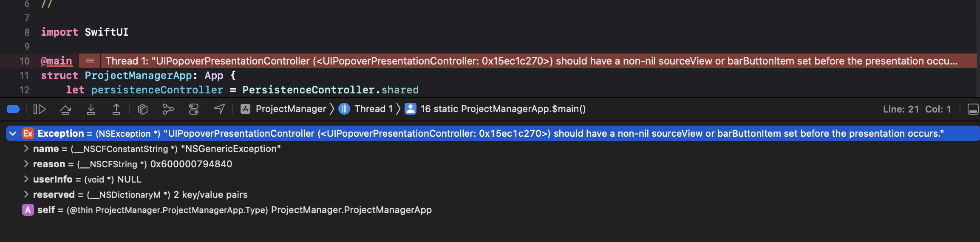Toggle the breakpoints activation button
980x242 pixels.
pyautogui.click(x=14, y=109)
